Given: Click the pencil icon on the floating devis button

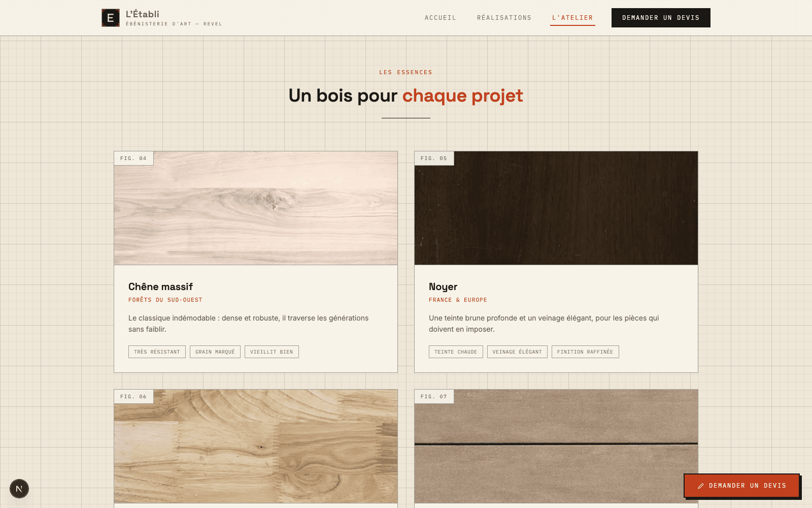Looking at the screenshot, I should click(x=701, y=486).
